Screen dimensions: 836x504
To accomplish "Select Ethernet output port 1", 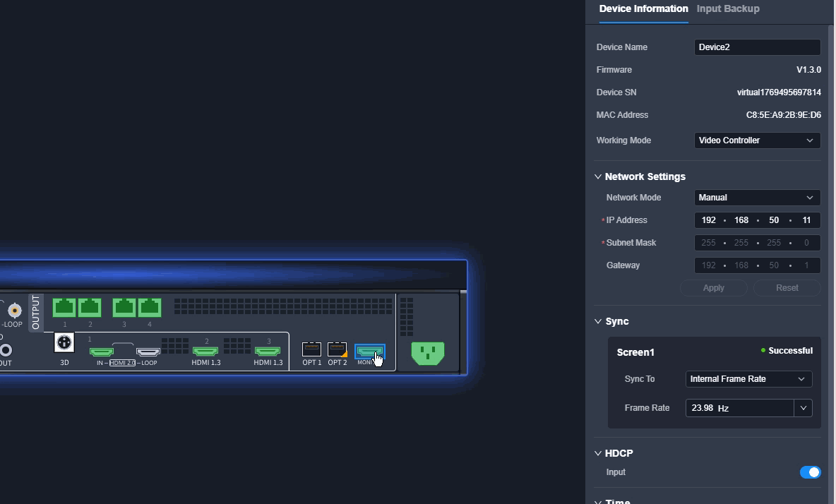I will coord(64,307).
